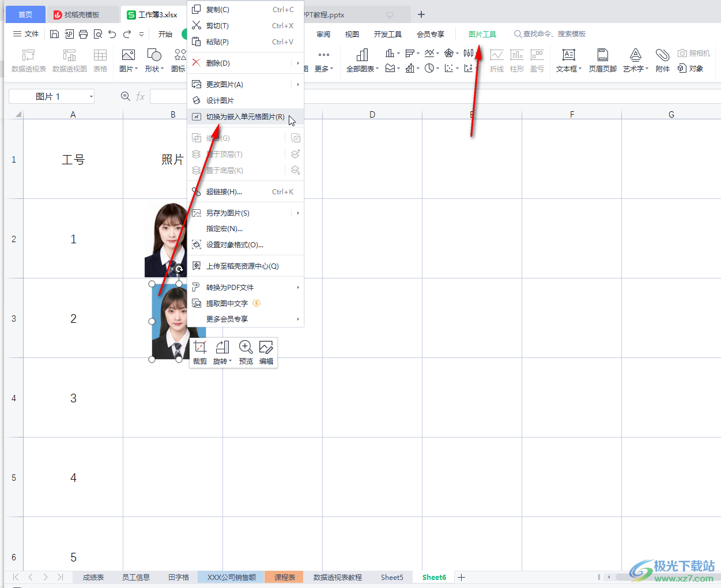Screen dimensions: 721x588
Task: Choose 粘贴(P) from the context menu
Action: 246,42
